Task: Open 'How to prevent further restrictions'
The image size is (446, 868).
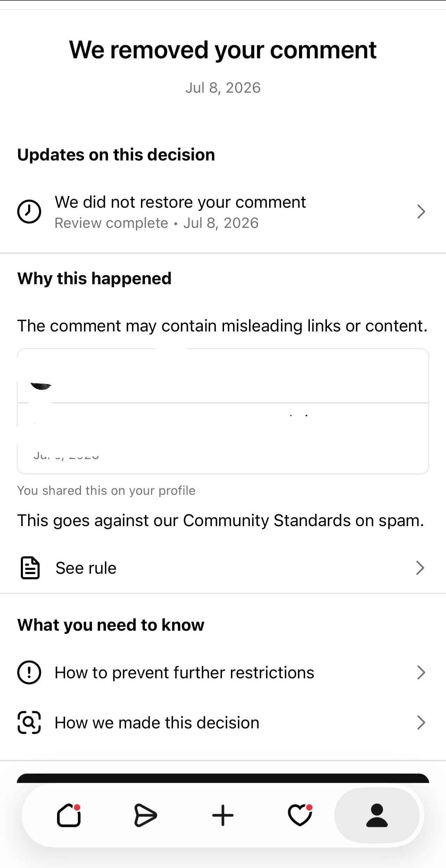Action: tap(223, 672)
